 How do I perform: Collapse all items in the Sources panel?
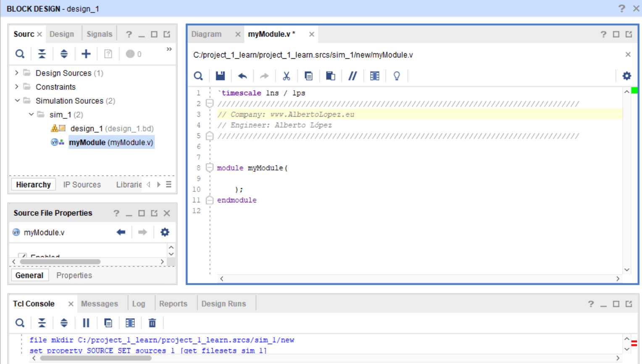pos(42,54)
